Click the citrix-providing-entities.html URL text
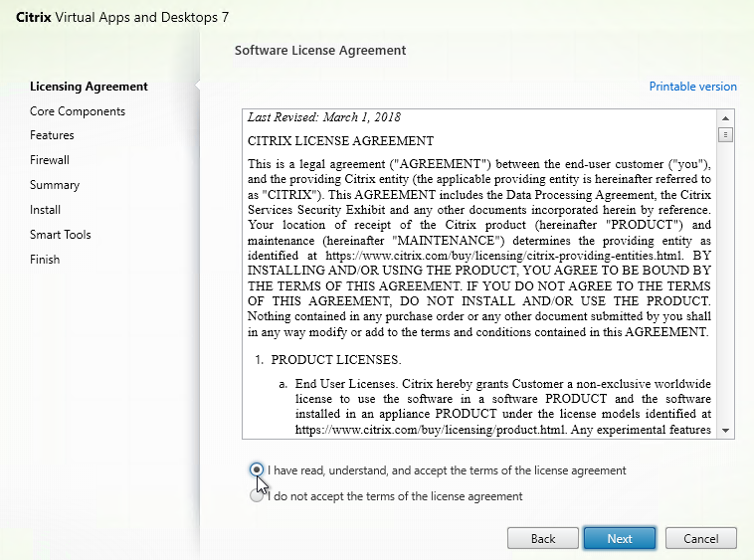 tap(503, 256)
